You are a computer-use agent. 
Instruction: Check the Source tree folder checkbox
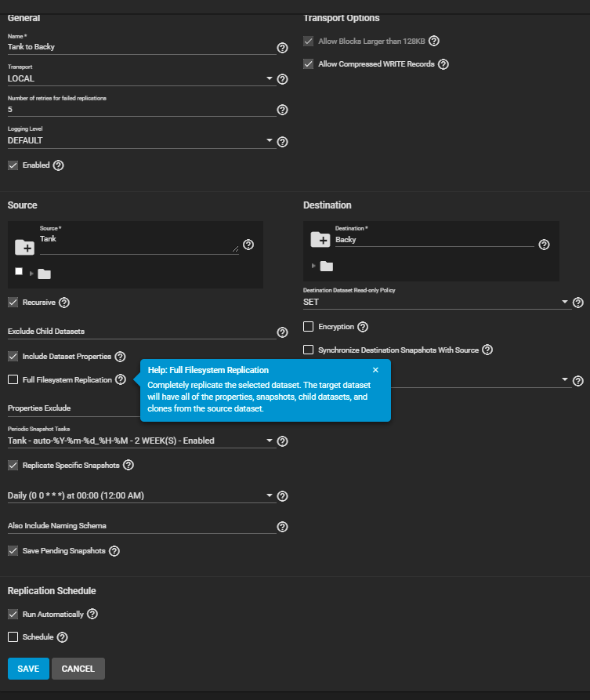pos(19,271)
